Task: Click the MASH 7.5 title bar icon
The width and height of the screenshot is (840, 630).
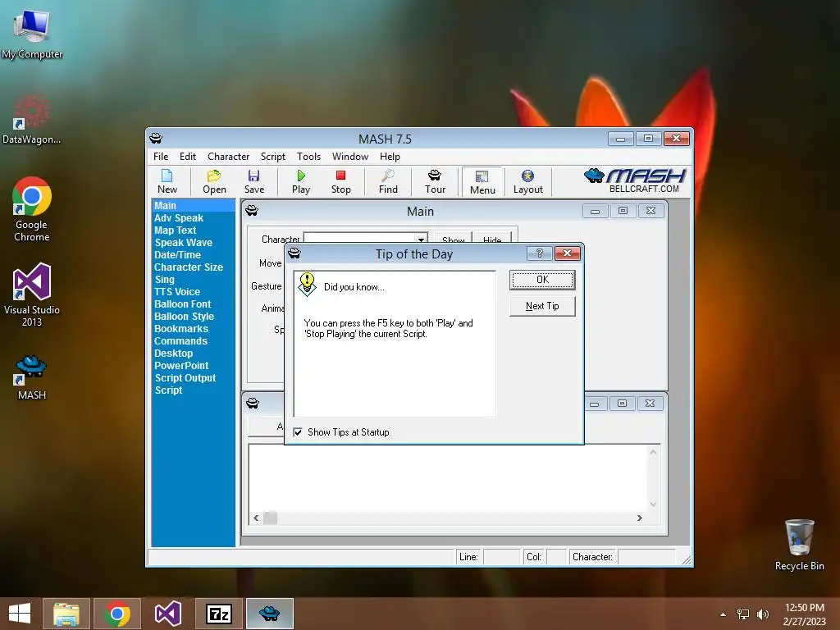Action: 156,139
